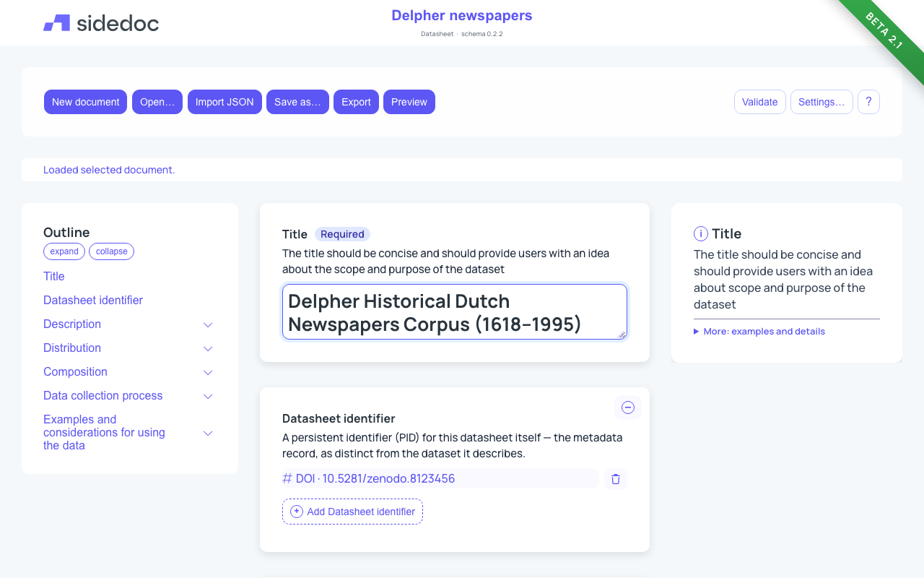The width and height of the screenshot is (924, 578).
Task: Delete the DOI identifier with trash icon
Action: click(x=616, y=478)
